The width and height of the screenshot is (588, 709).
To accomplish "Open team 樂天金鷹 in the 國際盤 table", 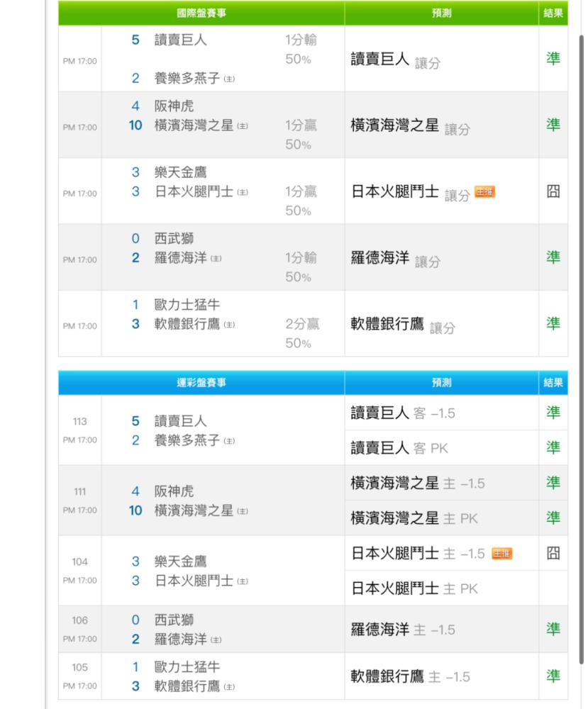I will pos(180,172).
